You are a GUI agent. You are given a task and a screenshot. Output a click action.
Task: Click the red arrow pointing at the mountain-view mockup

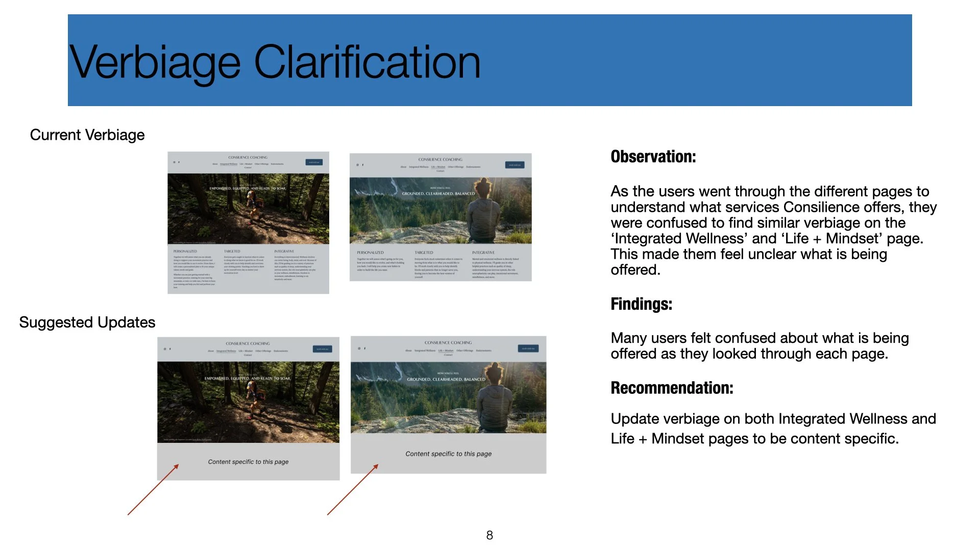pos(353,489)
